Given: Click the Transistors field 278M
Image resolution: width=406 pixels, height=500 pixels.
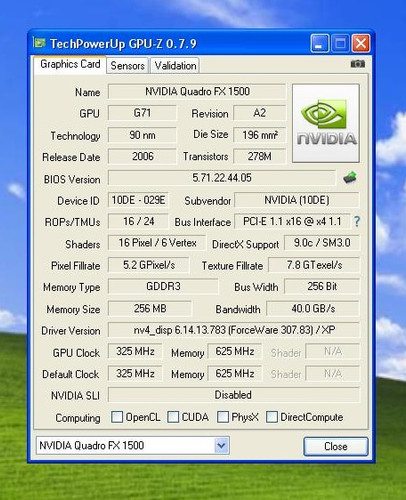Looking at the screenshot, I should [x=260, y=156].
